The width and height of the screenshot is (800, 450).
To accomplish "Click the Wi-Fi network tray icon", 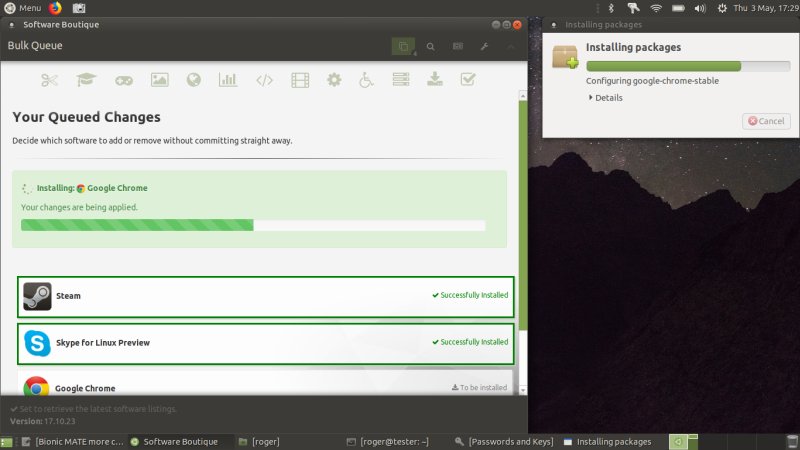I will (x=656, y=8).
